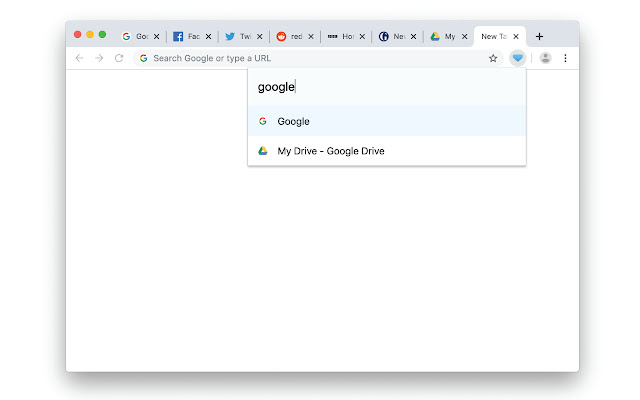Switch to the My Drive tab
Viewport: 640px width, 400px height.
[x=446, y=36]
